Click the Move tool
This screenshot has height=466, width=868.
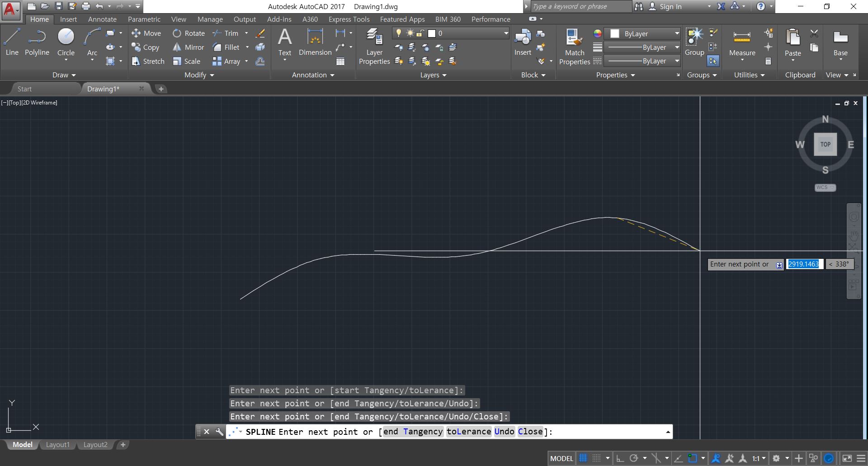pyautogui.click(x=146, y=33)
